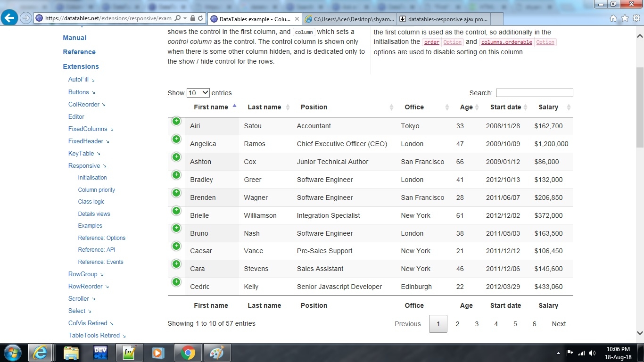Open the Column priority page

[96, 189]
